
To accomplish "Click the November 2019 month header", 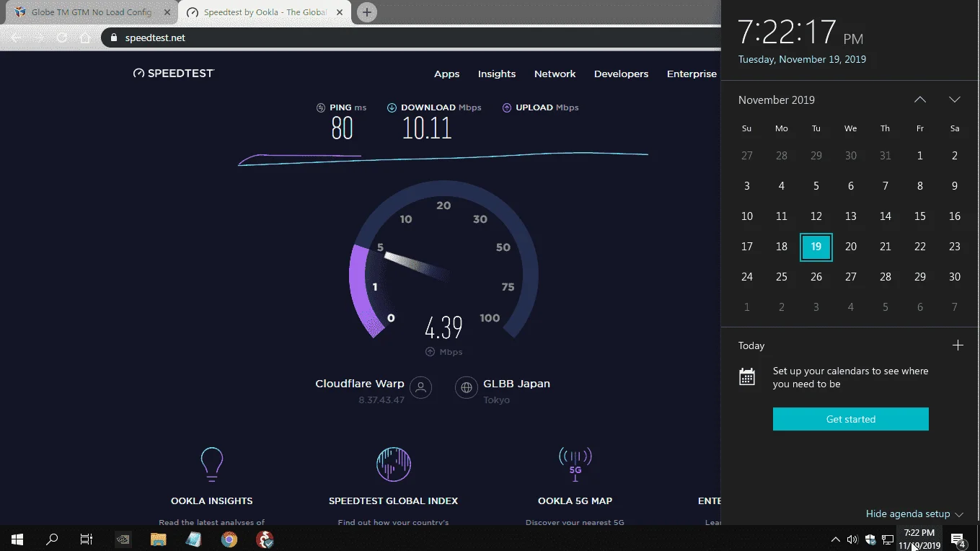I will [x=777, y=100].
